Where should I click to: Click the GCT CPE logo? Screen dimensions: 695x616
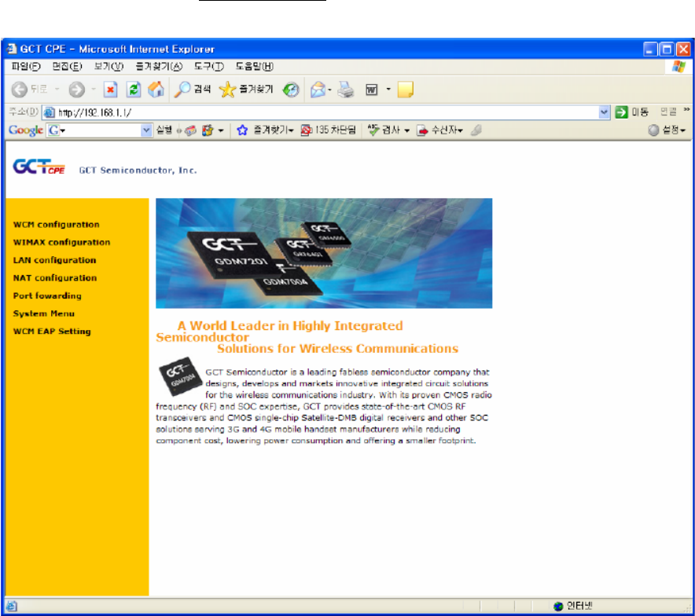[39, 167]
